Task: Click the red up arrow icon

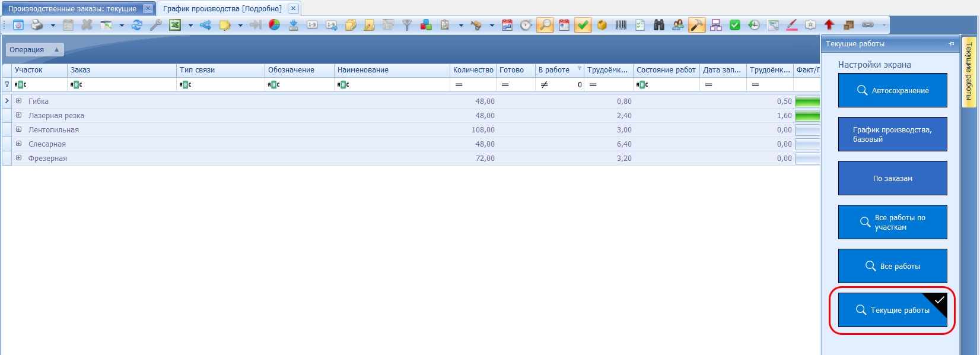Action: tap(829, 25)
